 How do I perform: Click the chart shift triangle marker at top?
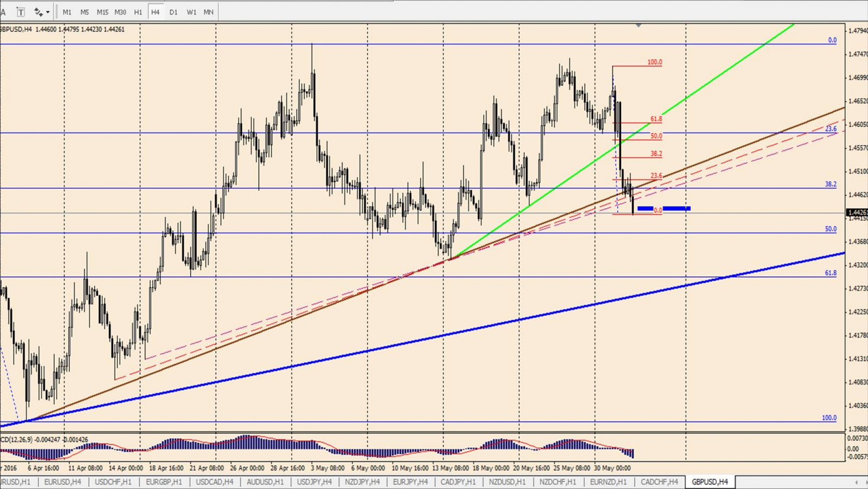point(638,26)
